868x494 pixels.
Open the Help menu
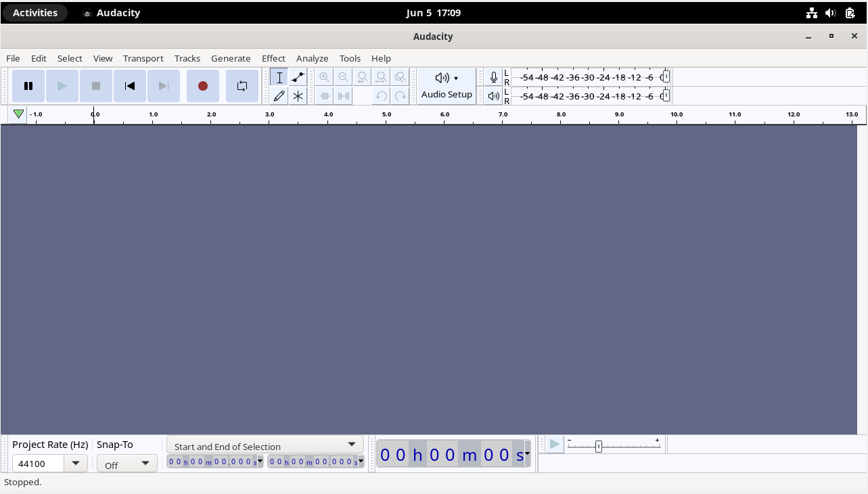(381, 58)
